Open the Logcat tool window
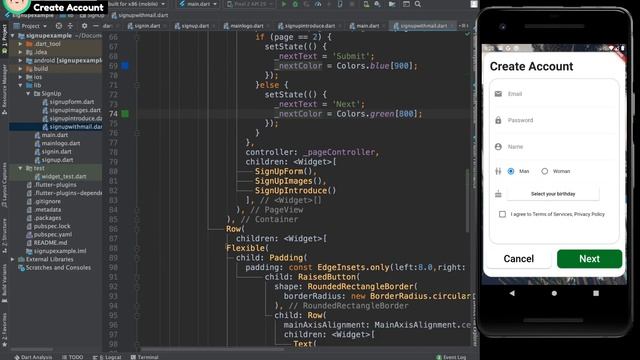 pyautogui.click(x=107, y=357)
